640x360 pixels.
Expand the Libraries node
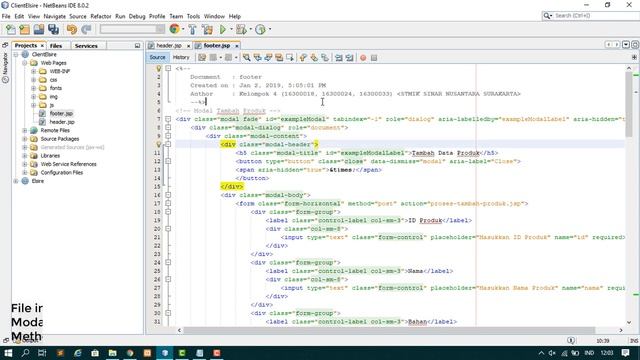tap(24, 156)
